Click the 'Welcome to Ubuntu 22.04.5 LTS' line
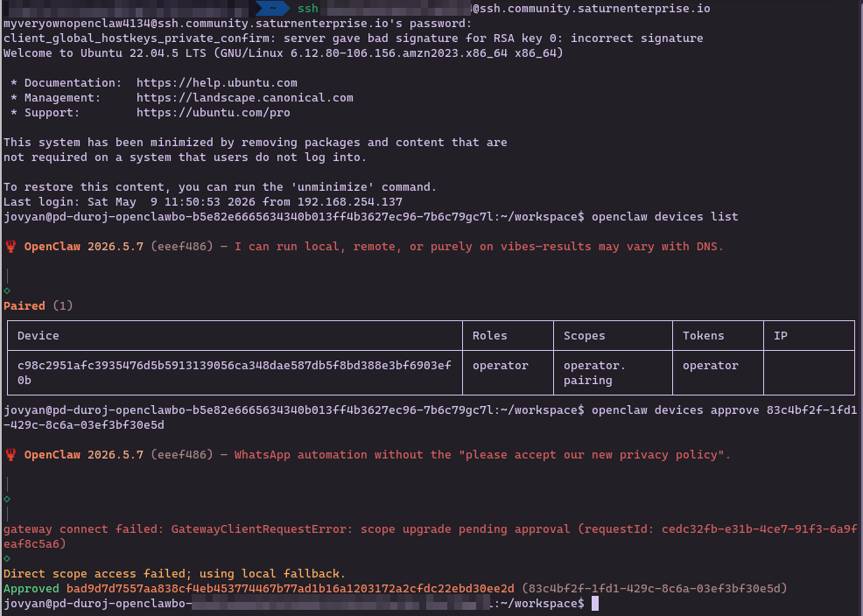 [284, 53]
